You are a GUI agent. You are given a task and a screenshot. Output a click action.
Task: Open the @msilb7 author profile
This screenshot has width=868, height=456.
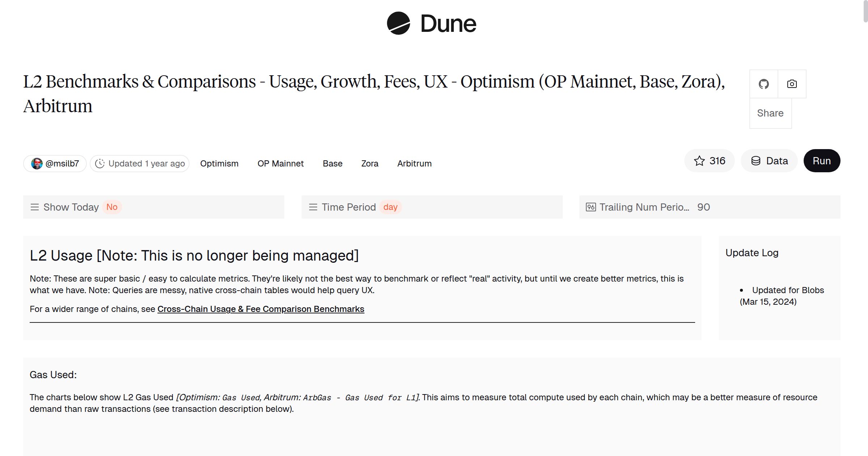pos(54,163)
